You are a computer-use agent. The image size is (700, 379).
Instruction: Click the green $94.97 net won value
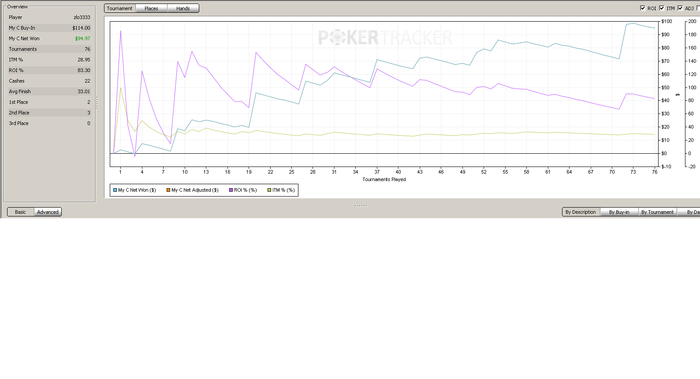(83, 39)
